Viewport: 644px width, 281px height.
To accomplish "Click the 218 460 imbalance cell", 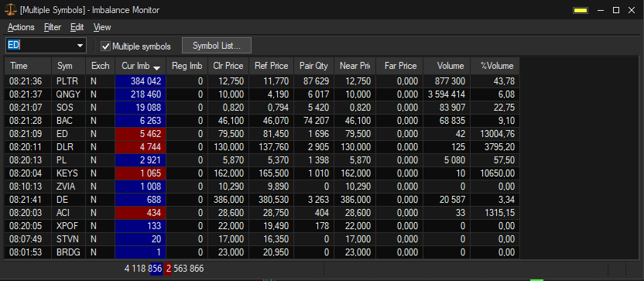I will pos(140,94).
